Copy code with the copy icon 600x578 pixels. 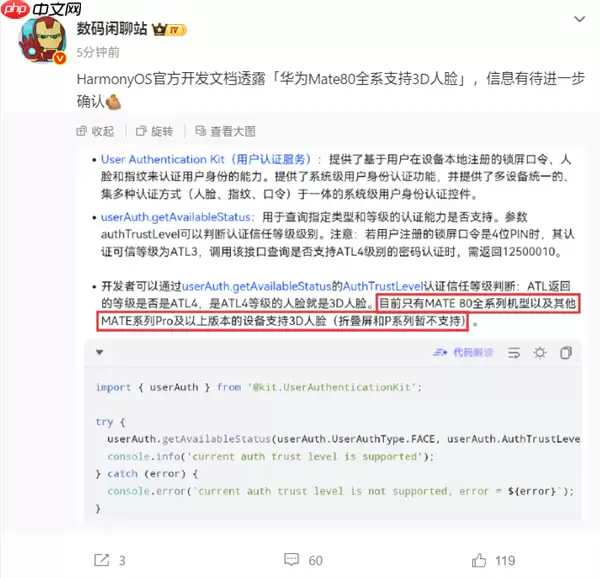pos(566,353)
